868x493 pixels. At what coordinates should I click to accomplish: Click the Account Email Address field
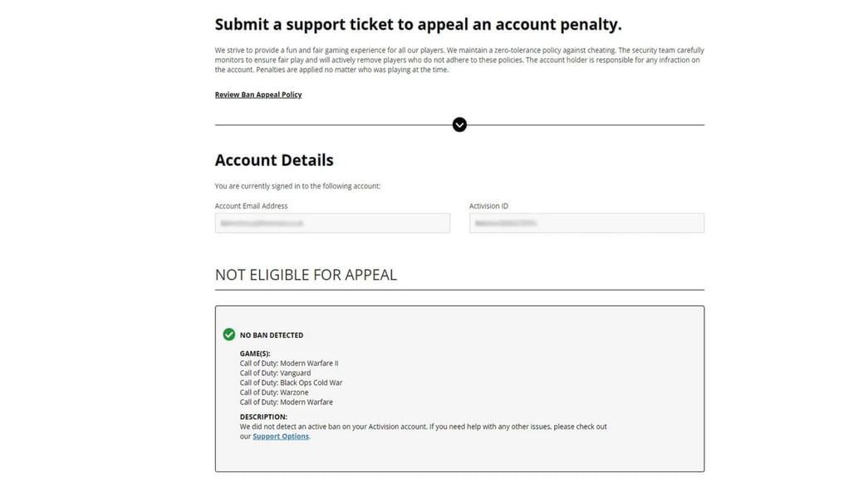[x=332, y=223]
